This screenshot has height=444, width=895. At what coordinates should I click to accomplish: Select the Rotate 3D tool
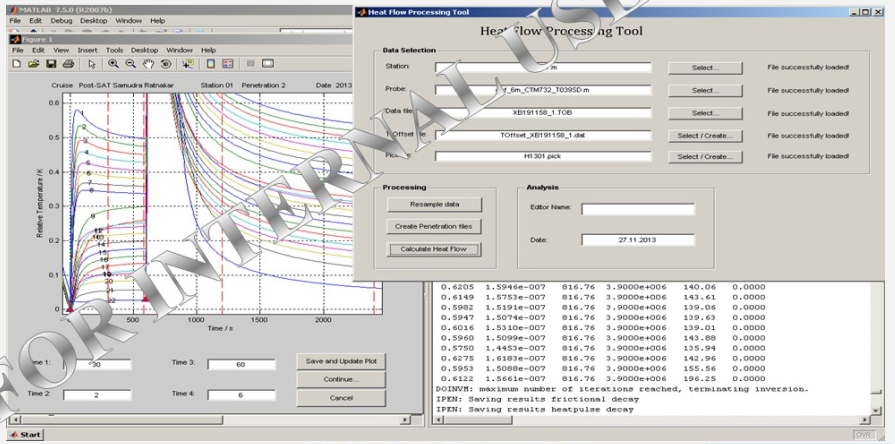coord(164,64)
